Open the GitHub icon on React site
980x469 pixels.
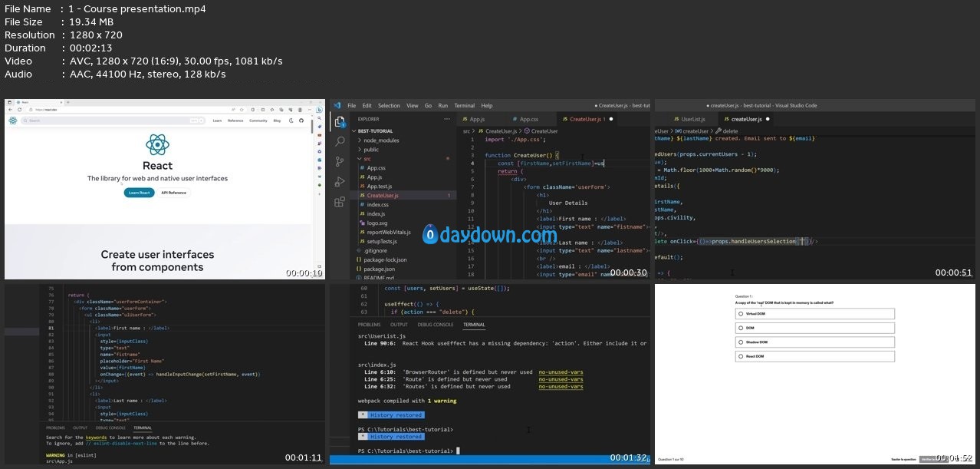pos(301,121)
